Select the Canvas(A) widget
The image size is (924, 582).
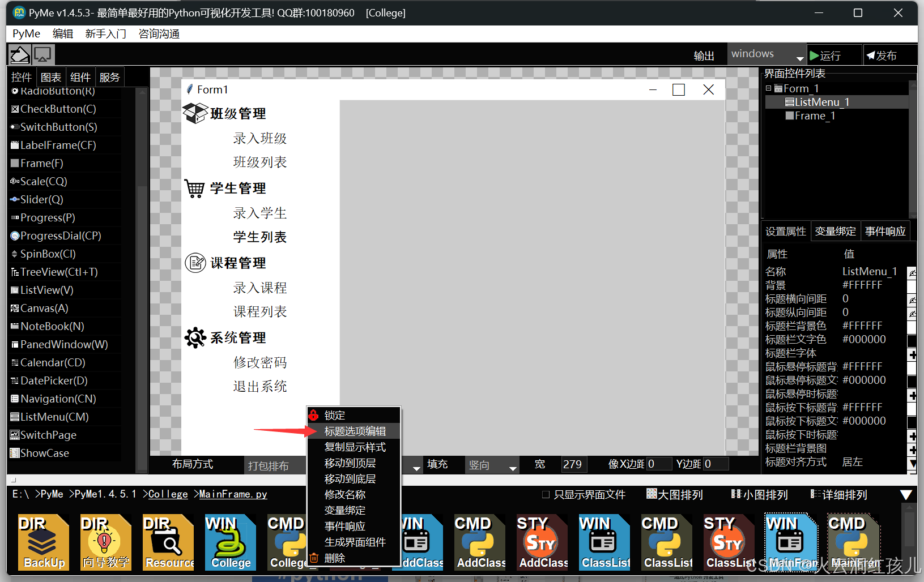coord(40,308)
